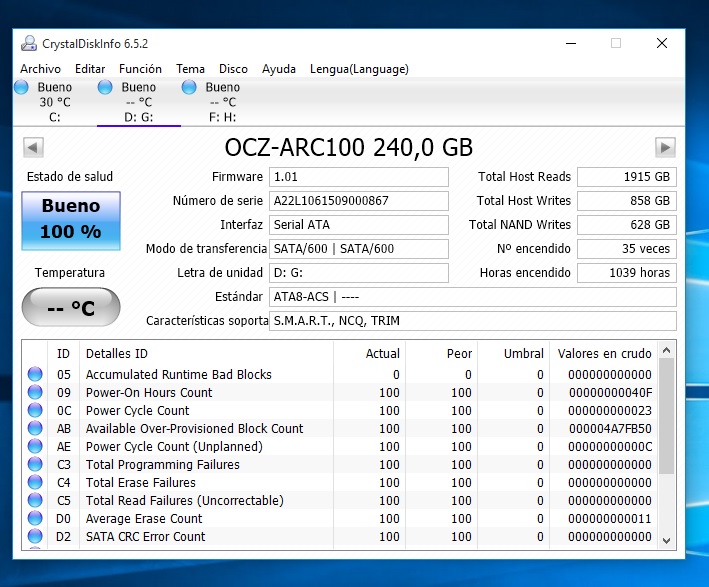The image size is (709, 587).
Task: Open the Ayuda menu
Action: 279,69
